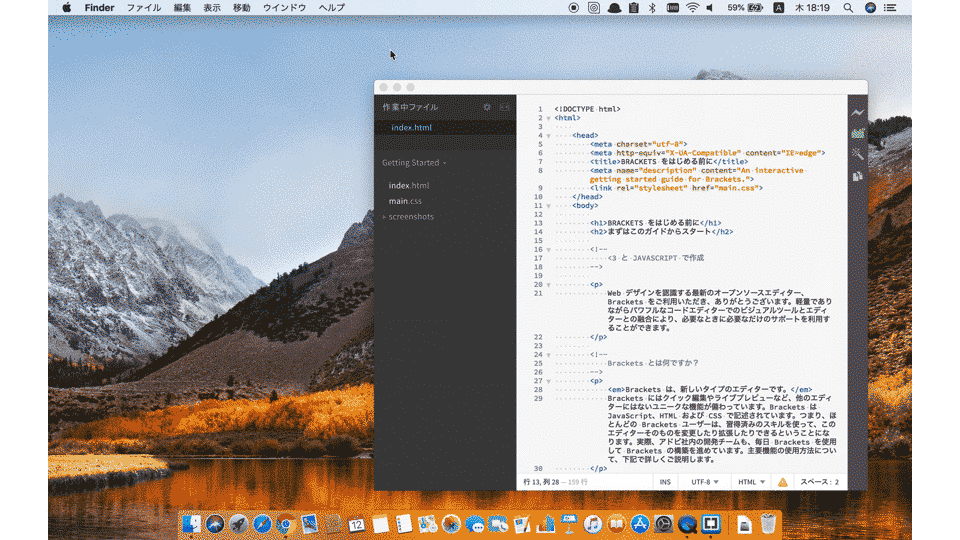Open QuickTime Player icon in the Dock
The width and height of the screenshot is (960, 540).
coord(687,524)
